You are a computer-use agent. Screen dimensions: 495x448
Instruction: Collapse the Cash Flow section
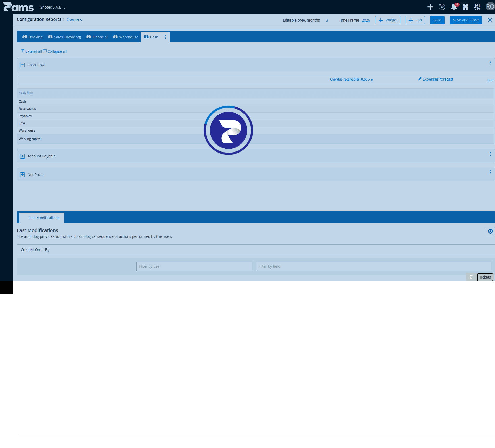coord(22,65)
